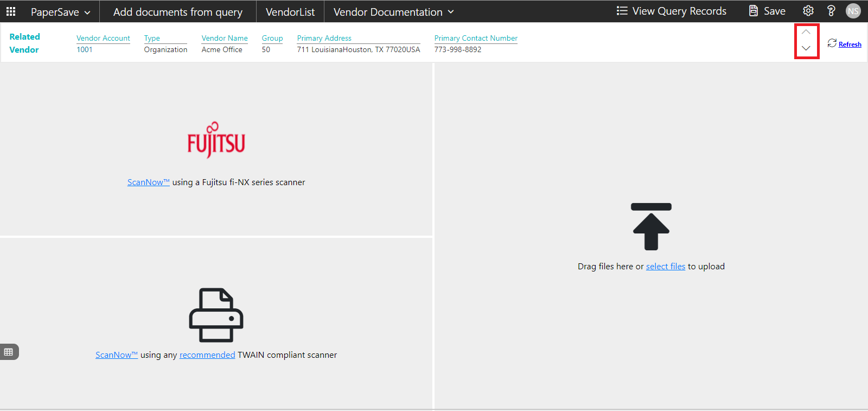Open the recommended scanners link
This screenshot has height=411, width=868.
[207, 355]
